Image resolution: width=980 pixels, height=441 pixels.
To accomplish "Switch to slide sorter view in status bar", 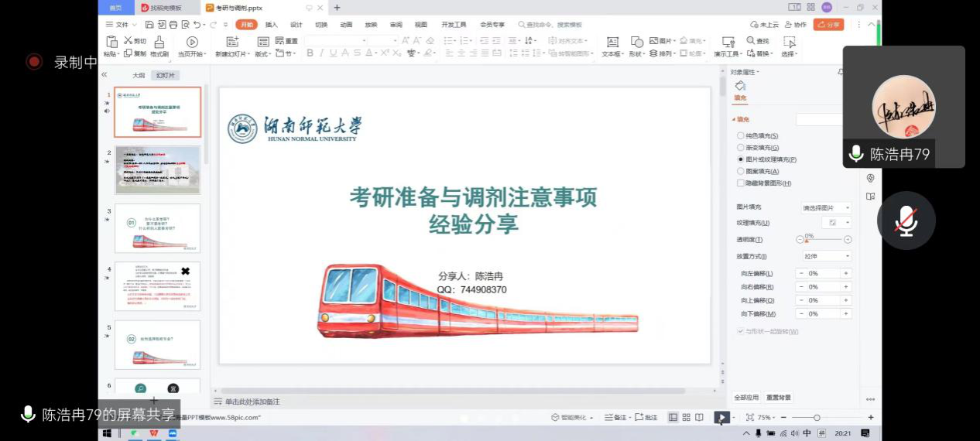I will tap(687, 418).
